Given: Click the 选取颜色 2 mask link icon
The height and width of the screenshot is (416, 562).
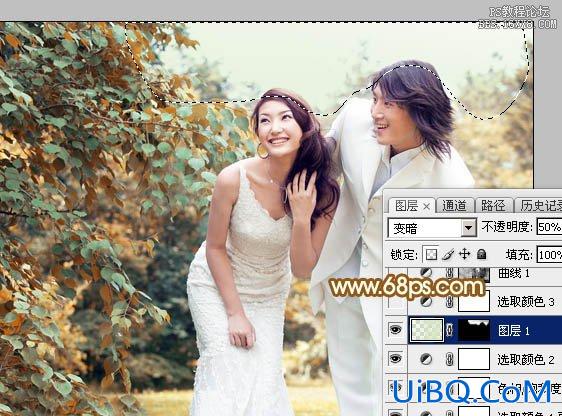Looking at the screenshot, I should [x=449, y=359].
